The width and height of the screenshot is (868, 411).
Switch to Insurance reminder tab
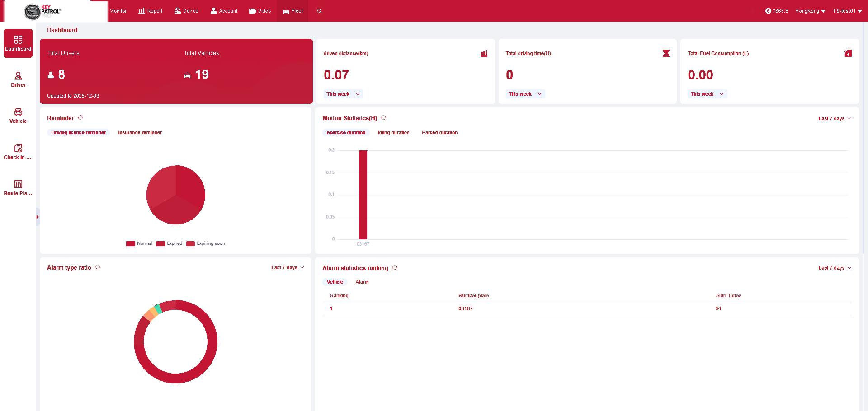[x=140, y=132]
